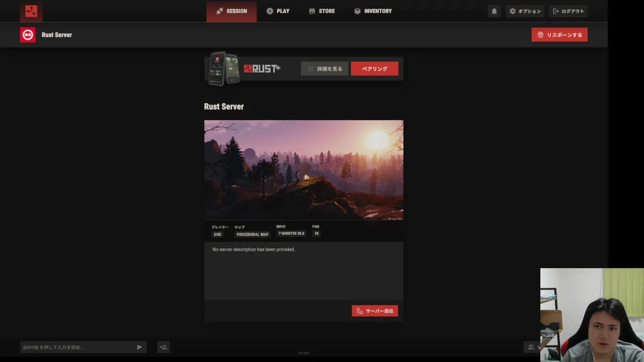This screenshot has height=362, width=644.
Task: Leave the server with サーバー退出 button
Action: pyautogui.click(x=375, y=311)
